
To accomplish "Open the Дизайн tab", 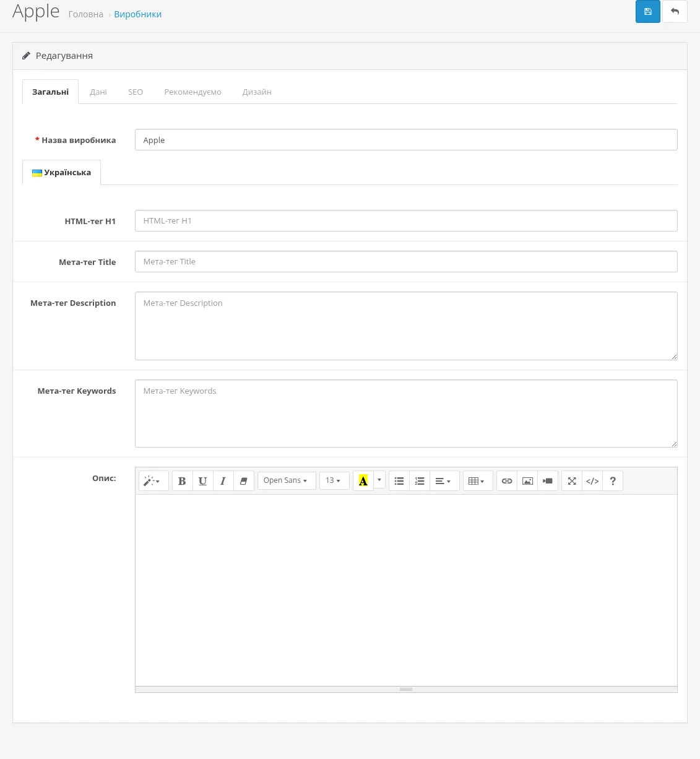I will pos(257,92).
